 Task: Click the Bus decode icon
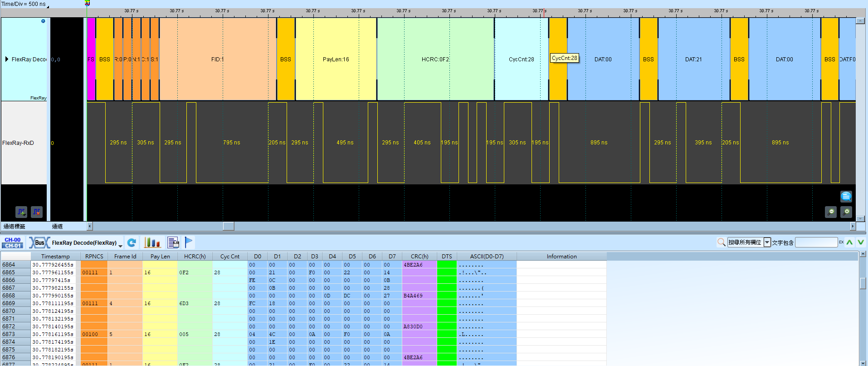pos(39,243)
